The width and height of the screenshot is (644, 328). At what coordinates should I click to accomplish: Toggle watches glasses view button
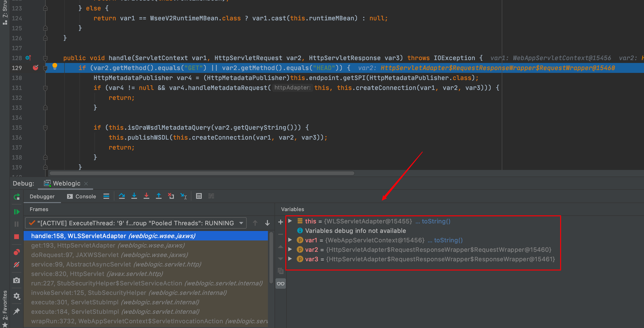coord(280,284)
